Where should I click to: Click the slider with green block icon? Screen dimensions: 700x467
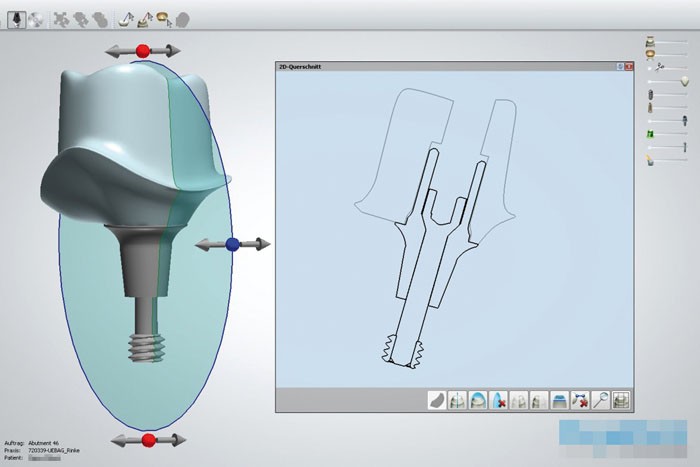667,133
